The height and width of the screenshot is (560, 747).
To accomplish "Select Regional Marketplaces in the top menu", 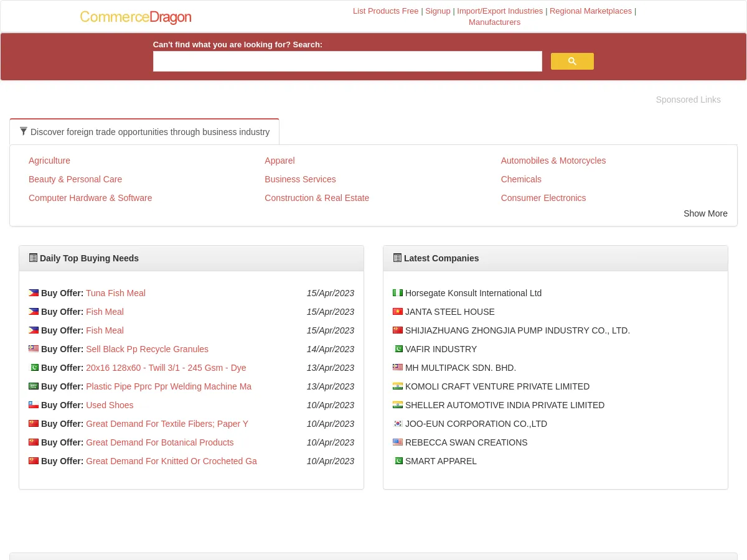I will coord(590,11).
